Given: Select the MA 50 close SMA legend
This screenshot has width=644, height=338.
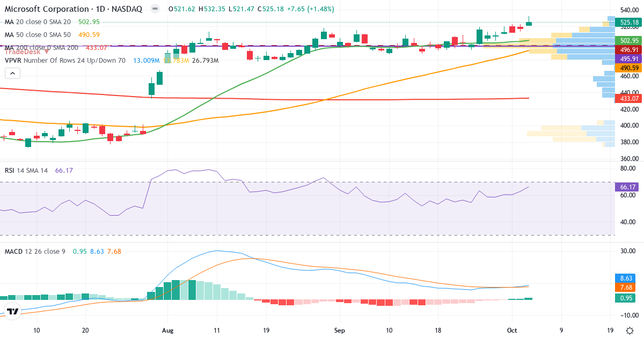Looking at the screenshot, I should (38, 35).
